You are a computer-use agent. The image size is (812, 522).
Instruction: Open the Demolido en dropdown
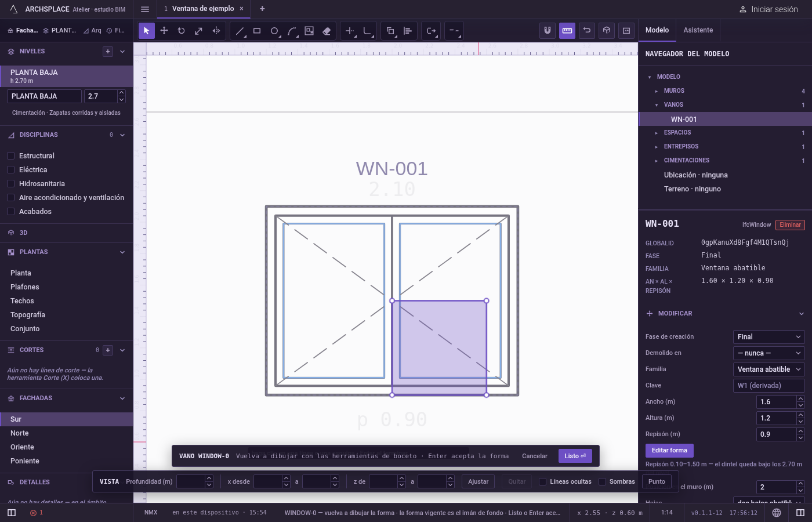[x=769, y=353]
